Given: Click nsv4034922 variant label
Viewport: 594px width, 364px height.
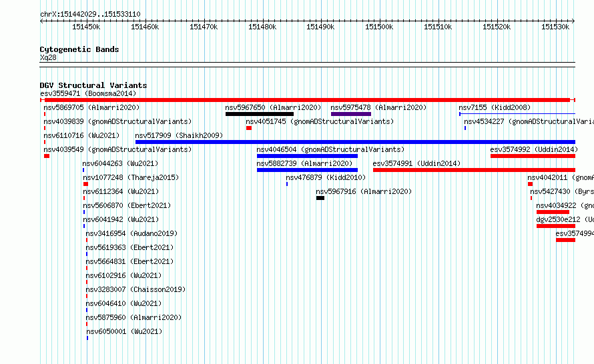Looking at the screenshot, I should coord(565,205).
